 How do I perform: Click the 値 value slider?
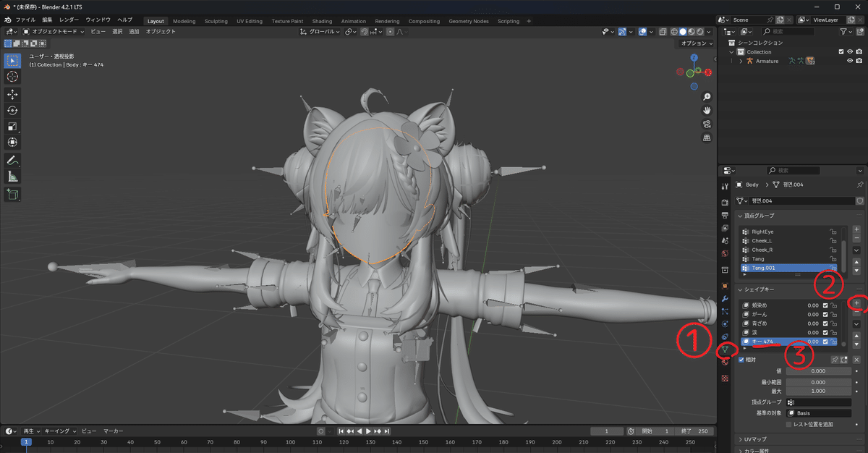point(818,371)
